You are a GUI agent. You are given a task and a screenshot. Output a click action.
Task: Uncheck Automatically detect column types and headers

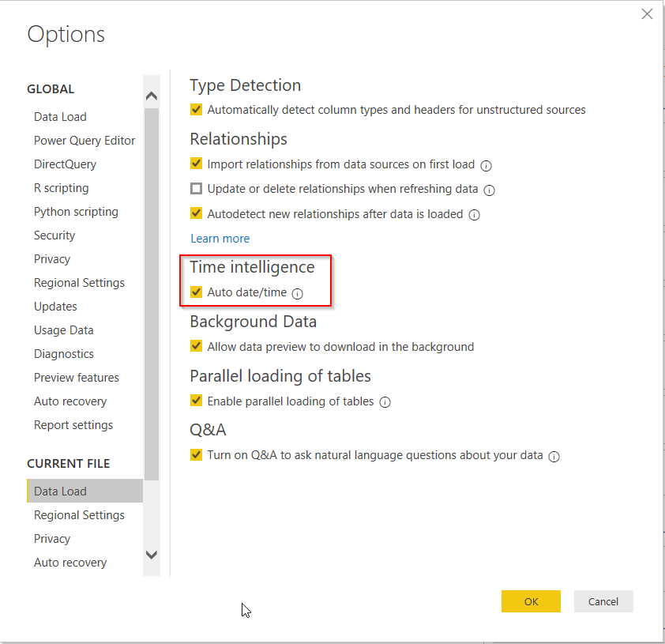pyautogui.click(x=195, y=110)
